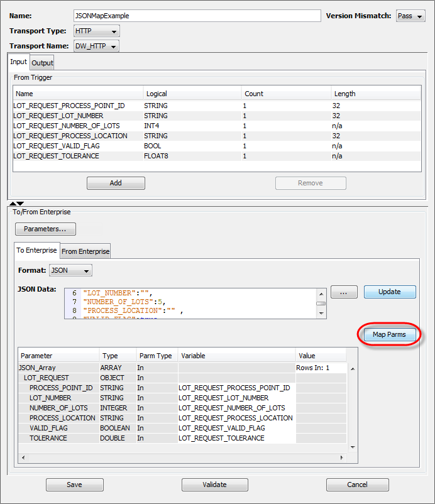Click in the Name text field

coord(196,16)
